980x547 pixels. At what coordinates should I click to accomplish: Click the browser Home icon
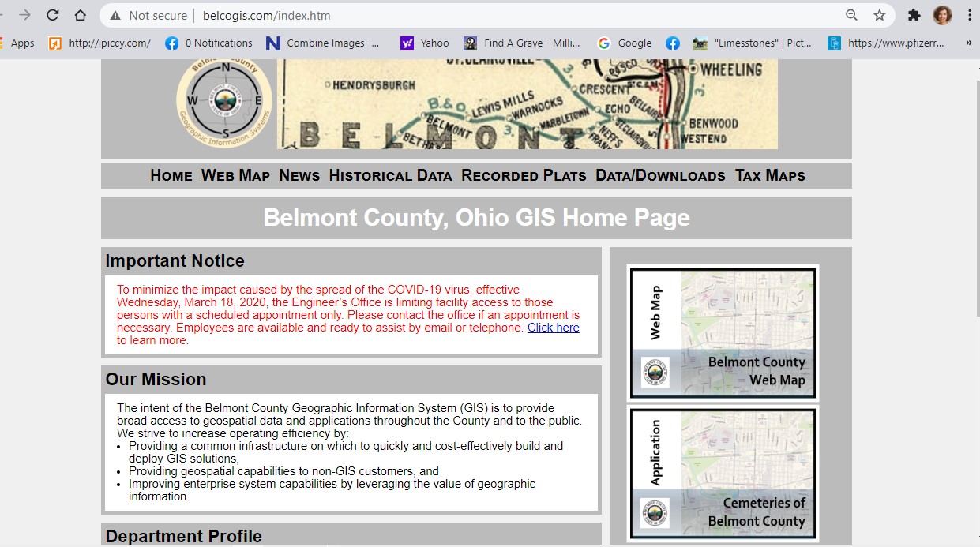81,14
